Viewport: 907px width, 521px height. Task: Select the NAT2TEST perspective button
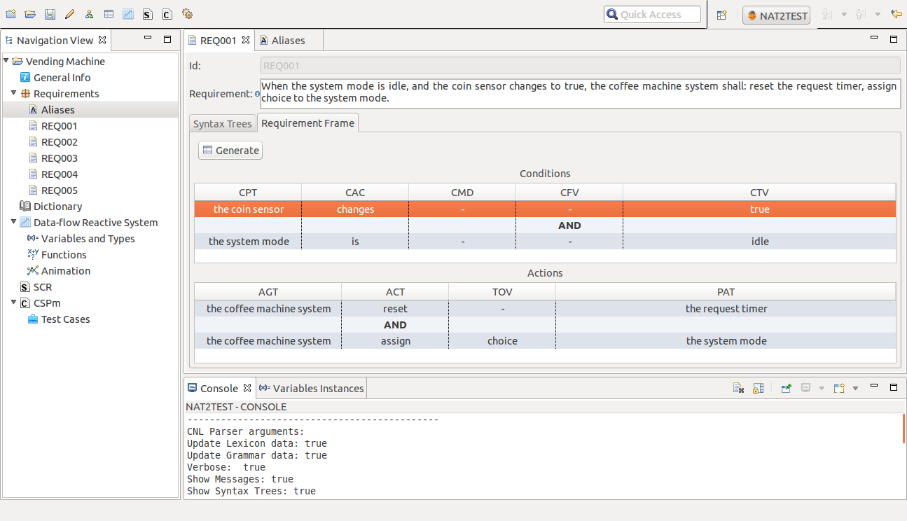776,16
